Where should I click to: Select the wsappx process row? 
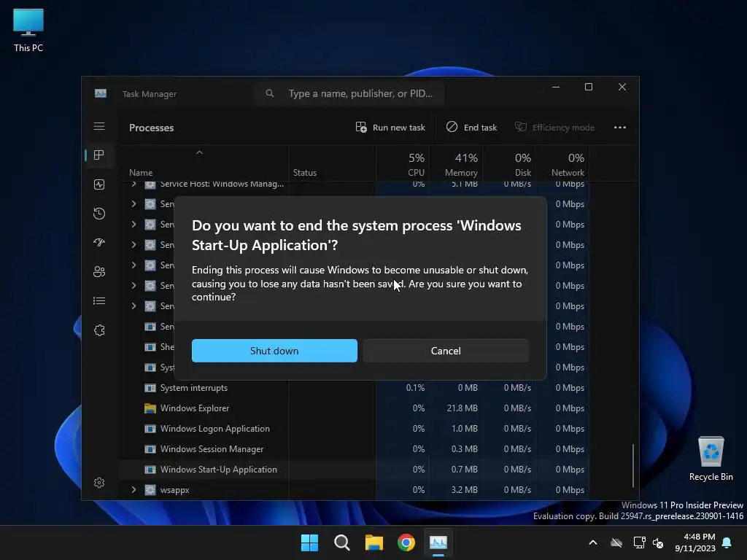(x=355, y=489)
